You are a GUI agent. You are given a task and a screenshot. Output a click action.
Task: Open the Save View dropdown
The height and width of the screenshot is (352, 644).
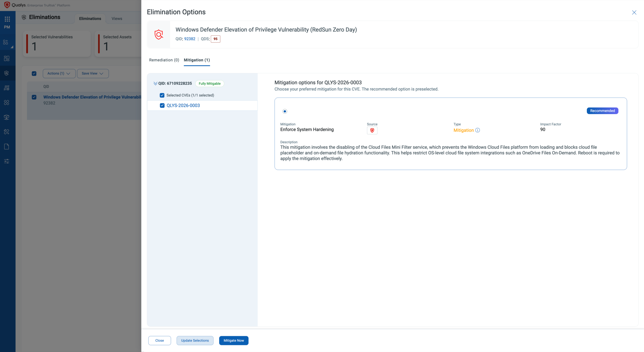93,73
